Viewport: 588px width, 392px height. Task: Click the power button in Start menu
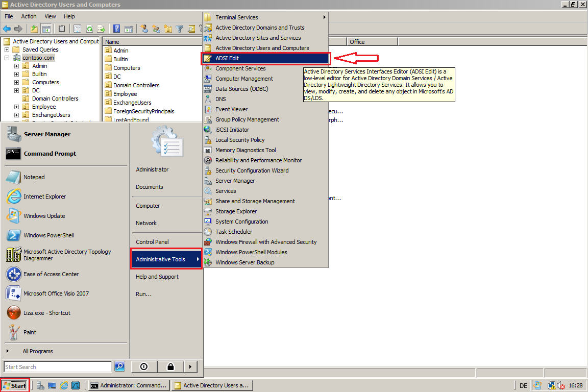coord(144,366)
